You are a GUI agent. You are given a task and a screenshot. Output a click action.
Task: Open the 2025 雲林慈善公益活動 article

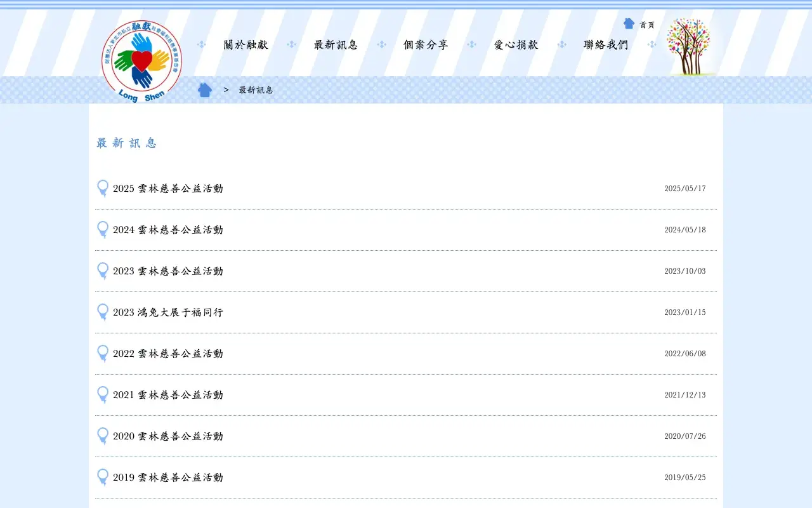tap(168, 189)
